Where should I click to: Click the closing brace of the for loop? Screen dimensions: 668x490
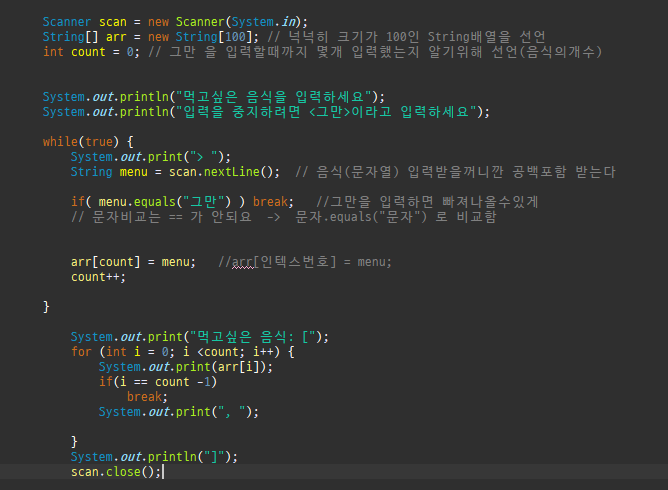point(74,441)
